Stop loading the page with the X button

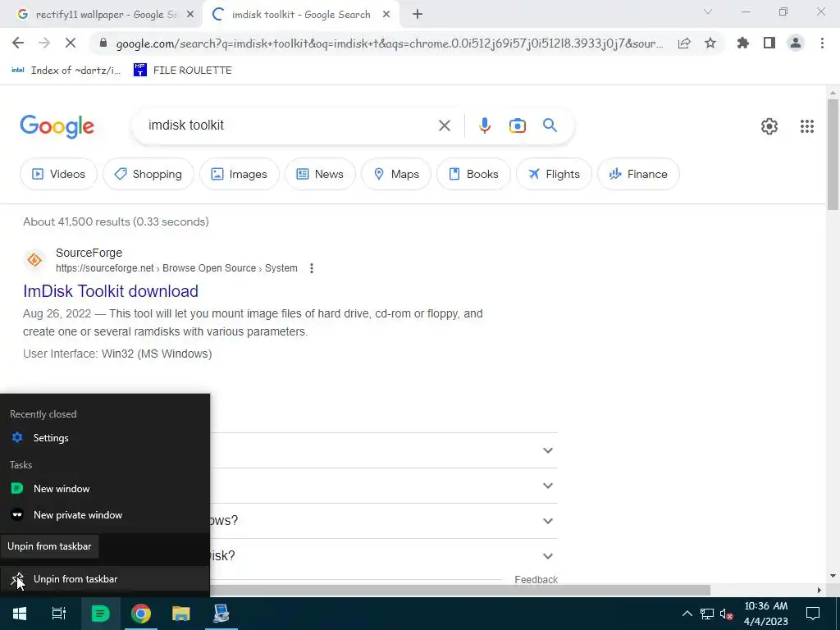coord(71,43)
